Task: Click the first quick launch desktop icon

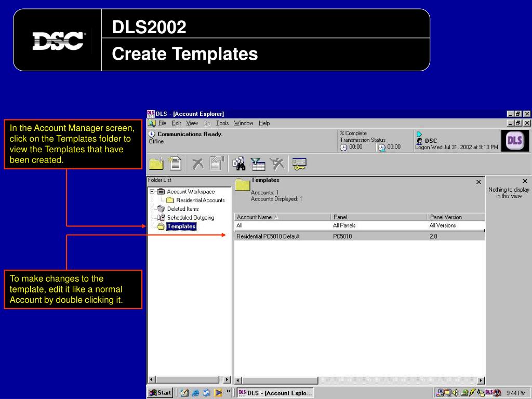Action: (x=184, y=393)
